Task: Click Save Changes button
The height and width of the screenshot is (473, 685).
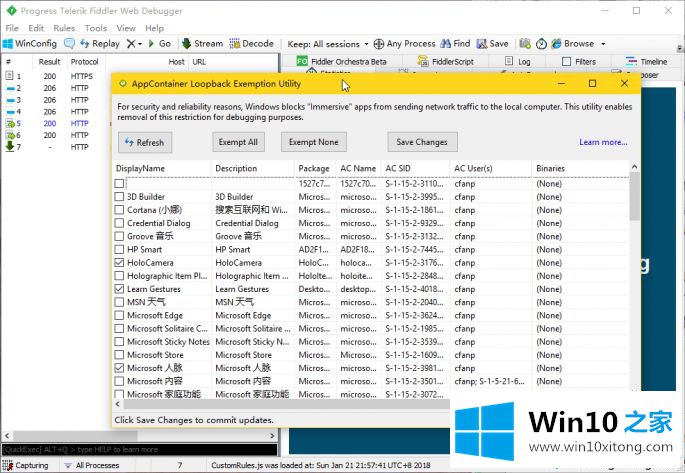Action: coord(422,142)
